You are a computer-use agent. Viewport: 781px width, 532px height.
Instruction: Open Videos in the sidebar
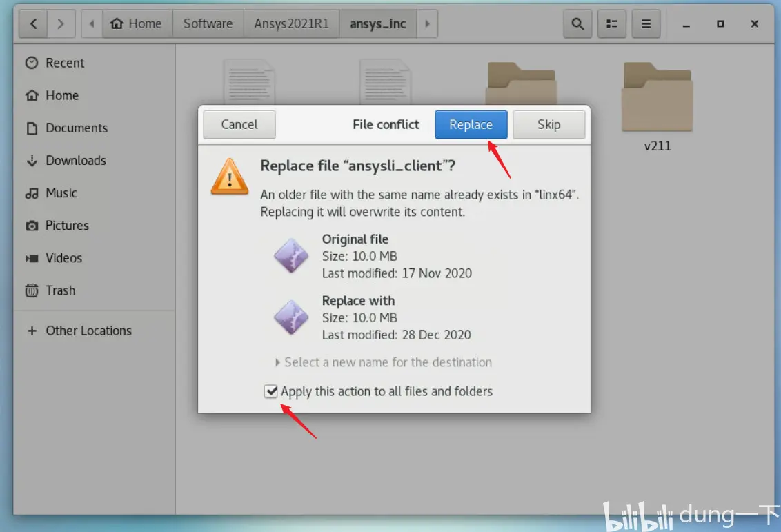point(94,257)
